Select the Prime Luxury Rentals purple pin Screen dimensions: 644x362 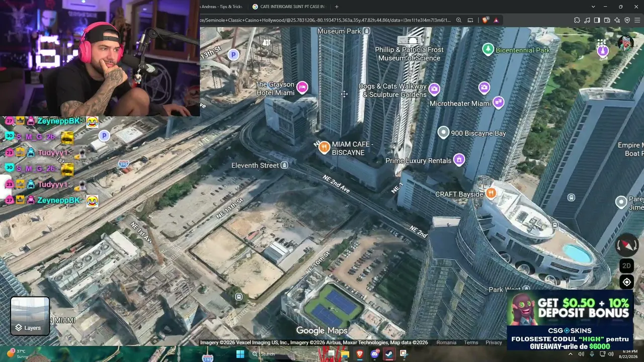coord(459,160)
